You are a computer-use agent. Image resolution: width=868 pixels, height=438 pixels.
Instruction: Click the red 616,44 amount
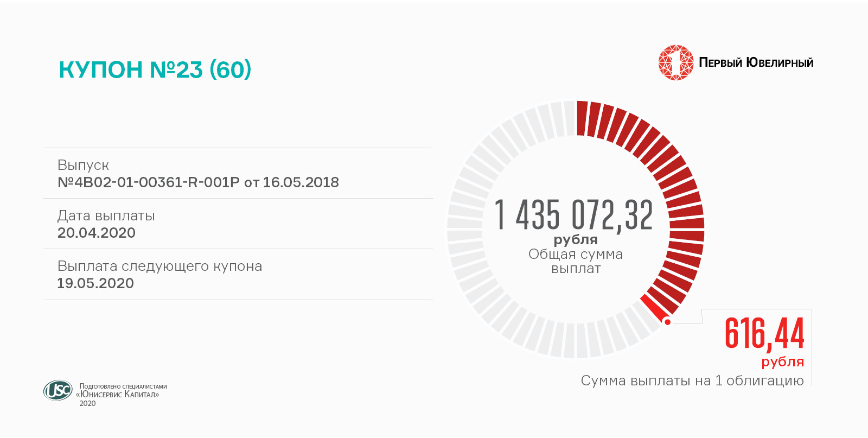click(764, 333)
